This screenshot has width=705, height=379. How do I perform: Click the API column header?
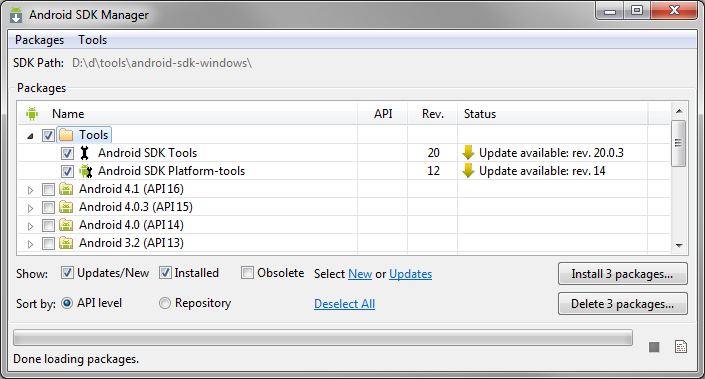click(x=383, y=114)
